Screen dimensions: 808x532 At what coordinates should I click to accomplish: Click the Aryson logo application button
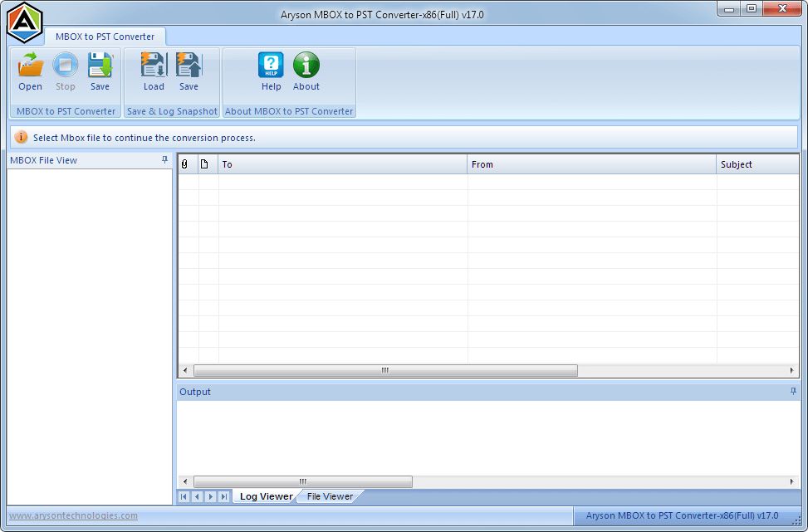coord(24,22)
